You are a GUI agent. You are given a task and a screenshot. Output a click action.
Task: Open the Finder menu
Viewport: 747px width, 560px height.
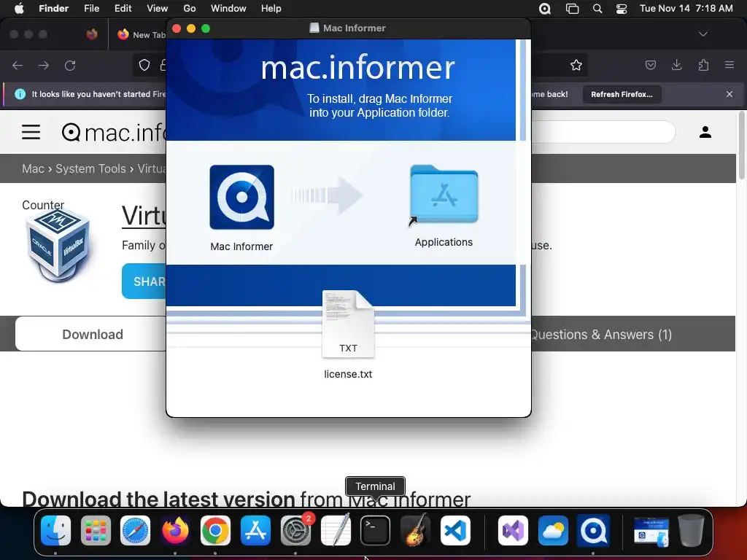[x=53, y=9]
